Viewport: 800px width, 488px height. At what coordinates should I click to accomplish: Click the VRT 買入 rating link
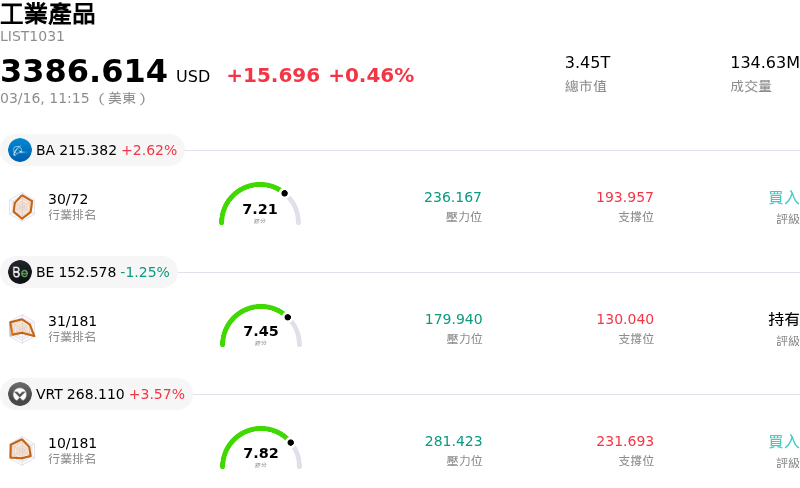pyautogui.click(x=783, y=441)
